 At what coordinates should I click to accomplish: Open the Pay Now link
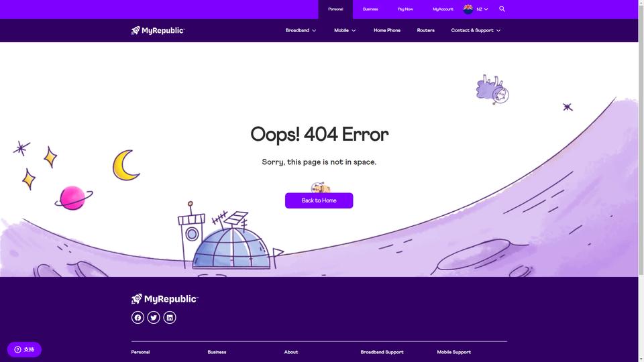(405, 9)
